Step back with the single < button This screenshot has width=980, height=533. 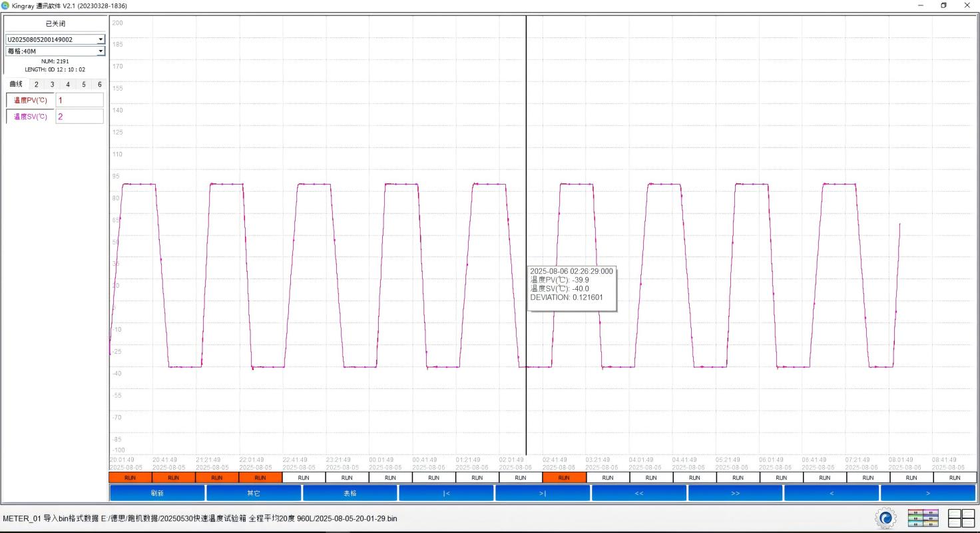832,493
